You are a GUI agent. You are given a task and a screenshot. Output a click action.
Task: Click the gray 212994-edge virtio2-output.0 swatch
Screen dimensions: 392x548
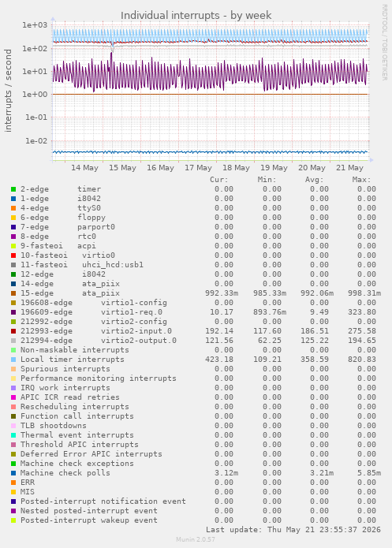click(13, 341)
